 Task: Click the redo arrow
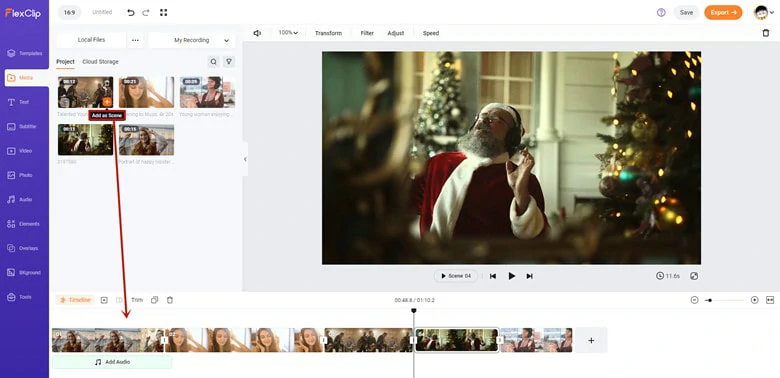(146, 12)
